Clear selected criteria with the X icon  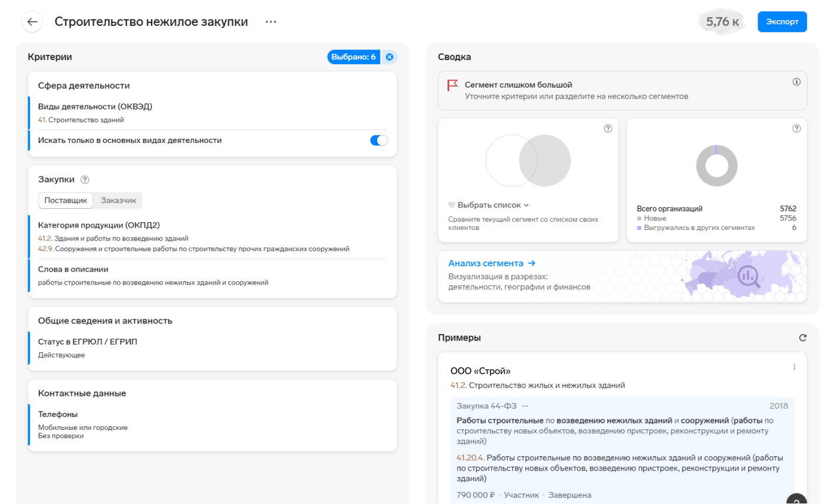click(x=389, y=57)
